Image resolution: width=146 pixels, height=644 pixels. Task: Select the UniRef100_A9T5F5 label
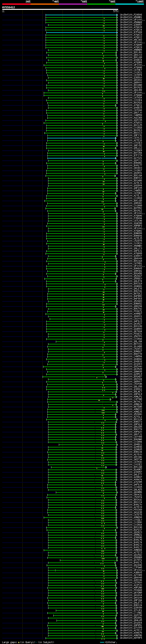pos(131,638)
